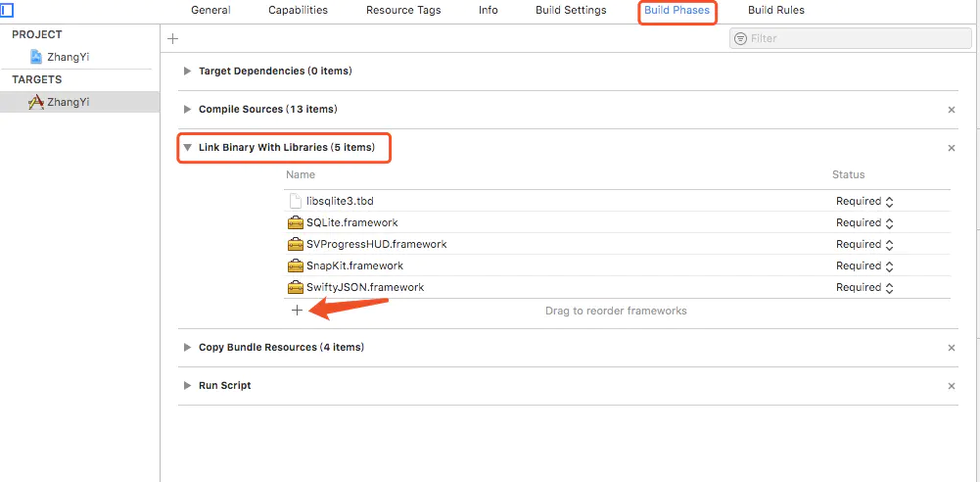Select the SQLite.framework toolbox icon
This screenshot has height=482, width=980.
tap(296, 222)
